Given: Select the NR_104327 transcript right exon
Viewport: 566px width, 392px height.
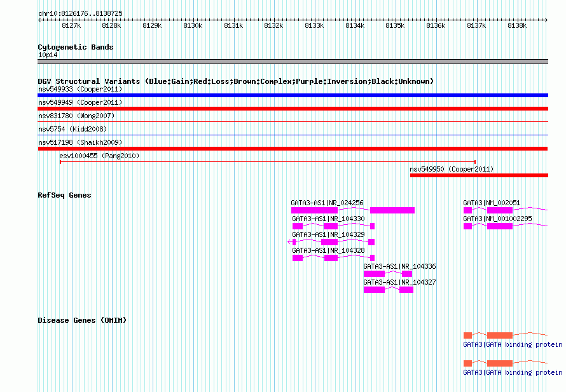Looking at the screenshot, I should click(x=406, y=290).
